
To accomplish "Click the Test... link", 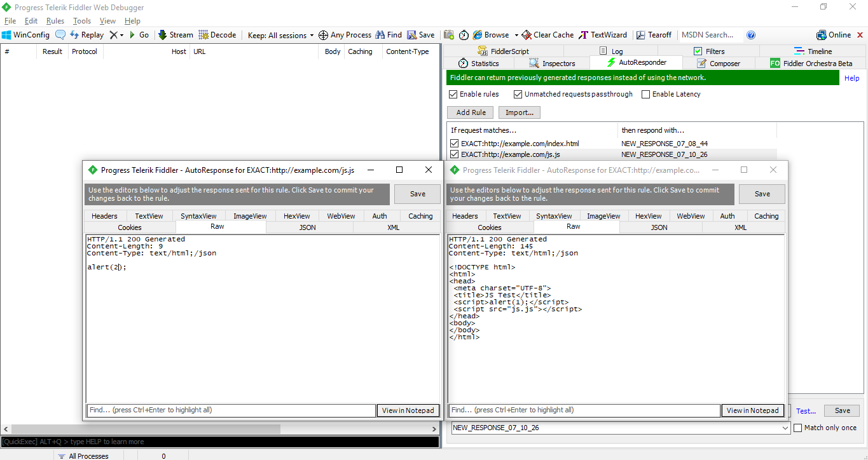I will (806, 411).
